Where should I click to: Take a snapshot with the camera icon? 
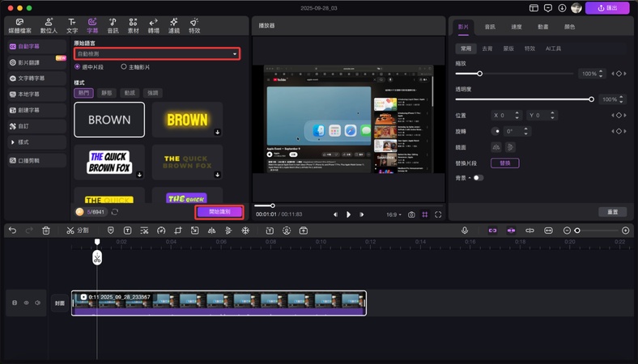[x=411, y=214]
